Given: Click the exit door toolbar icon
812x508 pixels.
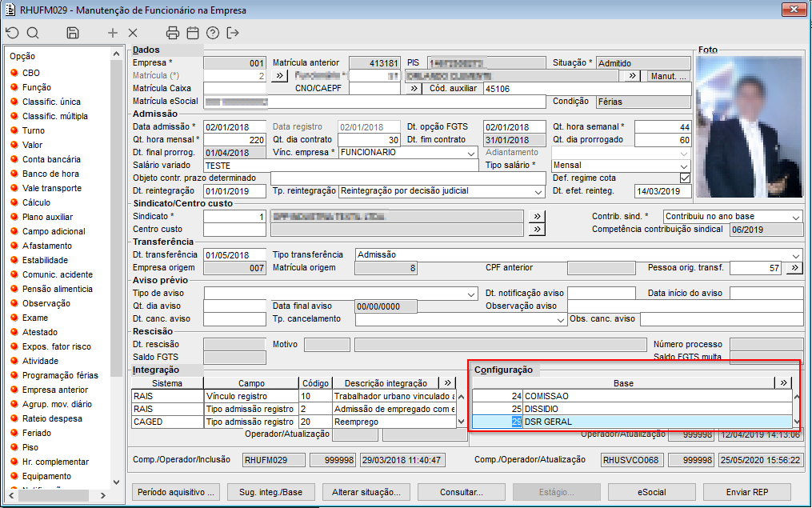Looking at the screenshot, I should [x=233, y=33].
